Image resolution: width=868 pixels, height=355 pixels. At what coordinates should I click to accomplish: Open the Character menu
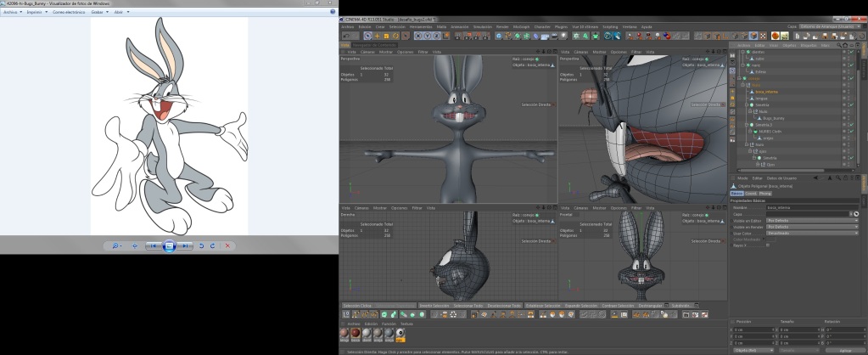point(542,26)
